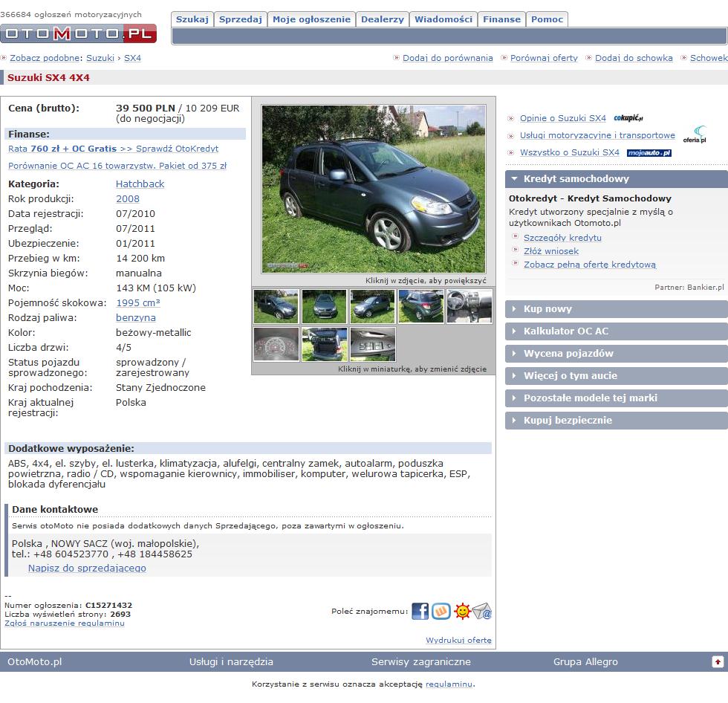Expand Więcej o tym aucie section

(617, 375)
